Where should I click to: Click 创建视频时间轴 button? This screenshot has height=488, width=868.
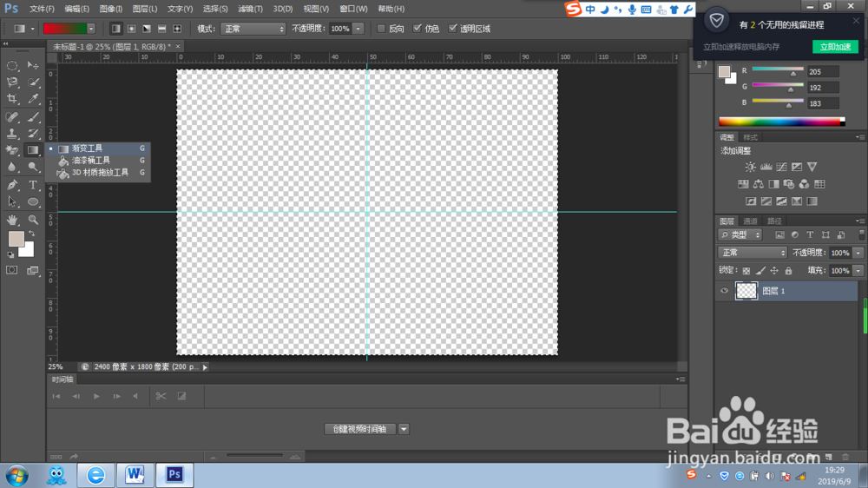360,429
